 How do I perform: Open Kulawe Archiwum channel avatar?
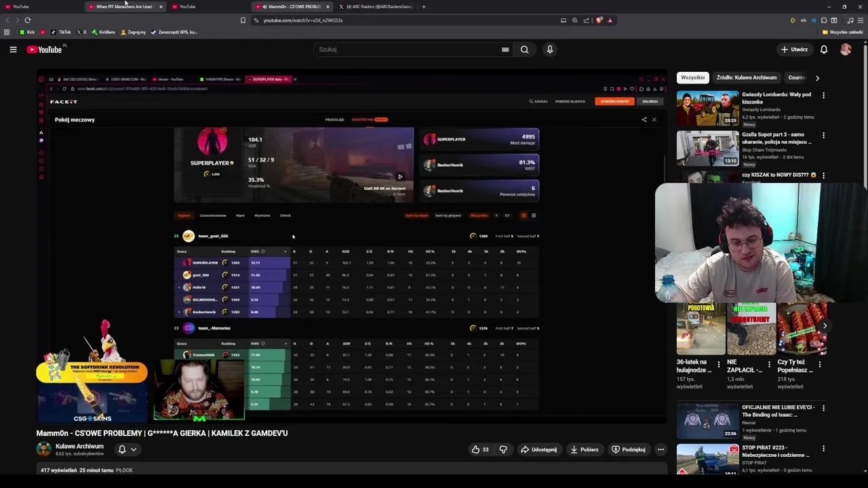(x=43, y=449)
